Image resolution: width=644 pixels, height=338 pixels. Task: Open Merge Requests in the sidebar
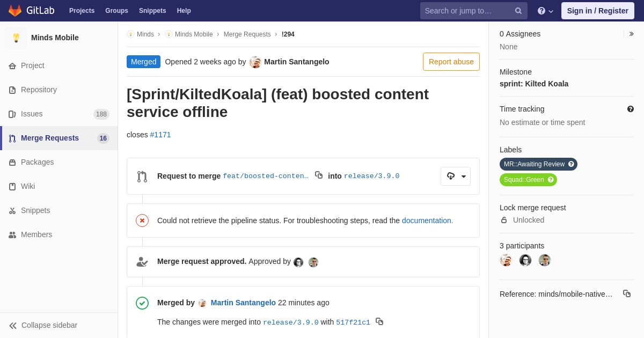[59, 138]
